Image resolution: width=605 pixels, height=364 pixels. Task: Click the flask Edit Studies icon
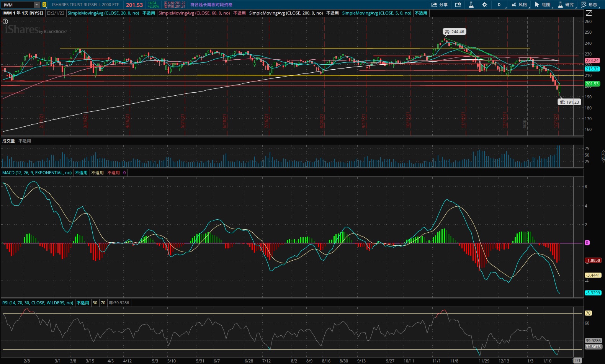[471, 5]
